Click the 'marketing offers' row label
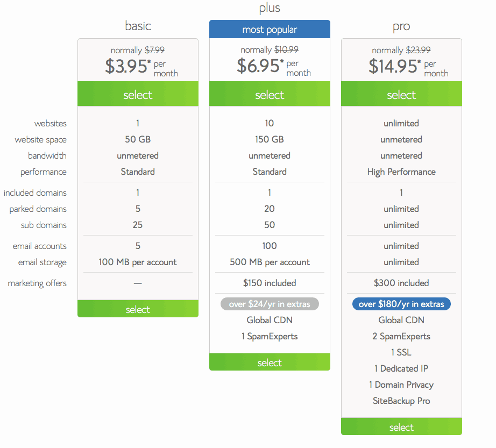The width and height of the screenshot is (496, 448). (x=37, y=283)
